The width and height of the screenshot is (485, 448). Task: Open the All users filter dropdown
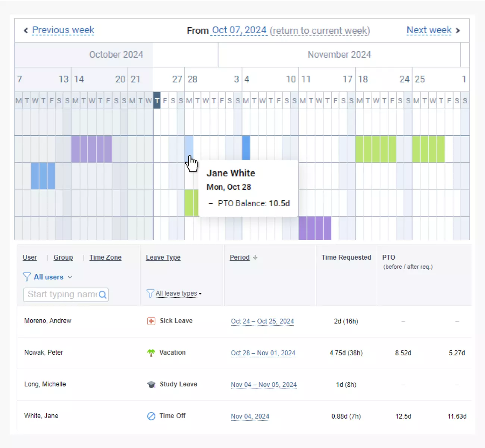coord(53,277)
